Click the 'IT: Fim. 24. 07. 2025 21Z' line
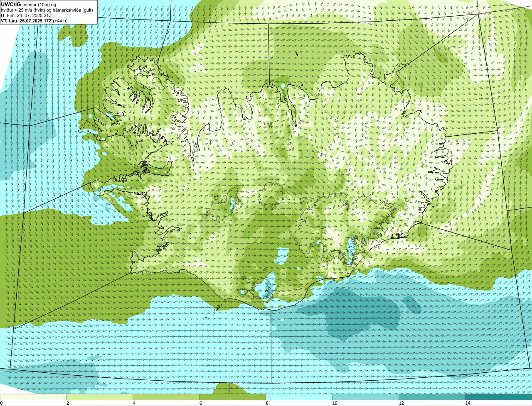Viewport: 532px width, 406px height. pyautogui.click(x=25, y=15)
